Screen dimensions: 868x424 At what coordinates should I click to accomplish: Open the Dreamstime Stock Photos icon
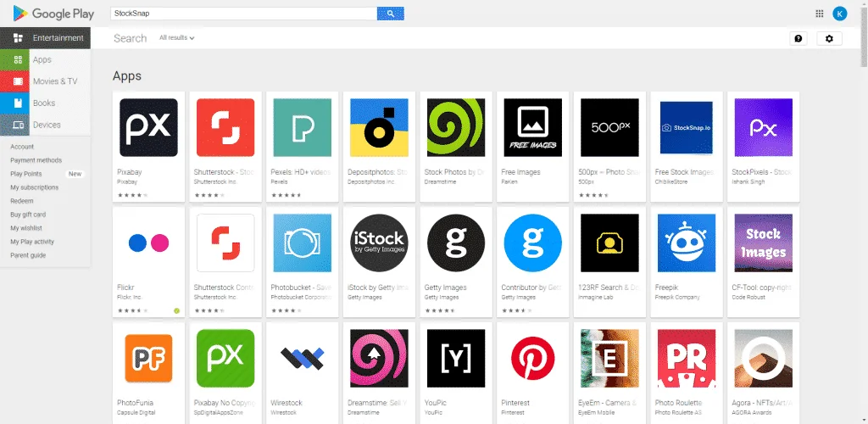456,127
